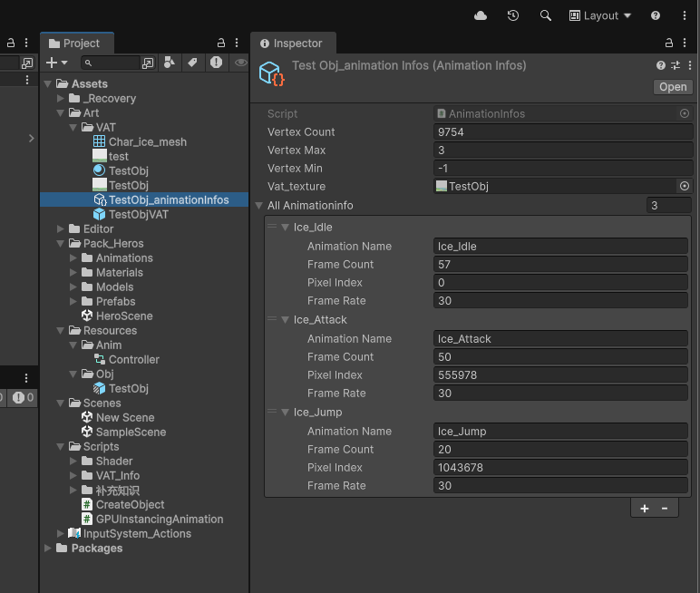Viewport: 700px width, 593px height.
Task: Click the global search magnifier icon
Action: point(545,15)
